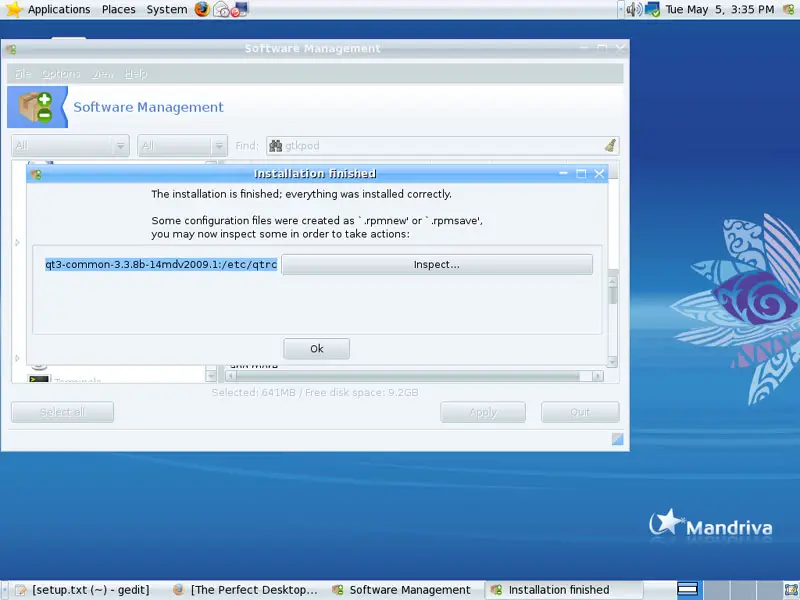Screen dimensions: 800x600
Task: Open the first All filter dropdown
Action: pyautogui.click(x=70, y=146)
